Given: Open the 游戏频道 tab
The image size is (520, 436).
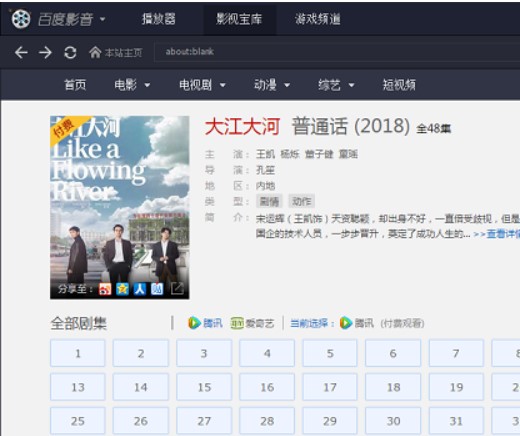Looking at the screenshot, I should coord(318,19).
